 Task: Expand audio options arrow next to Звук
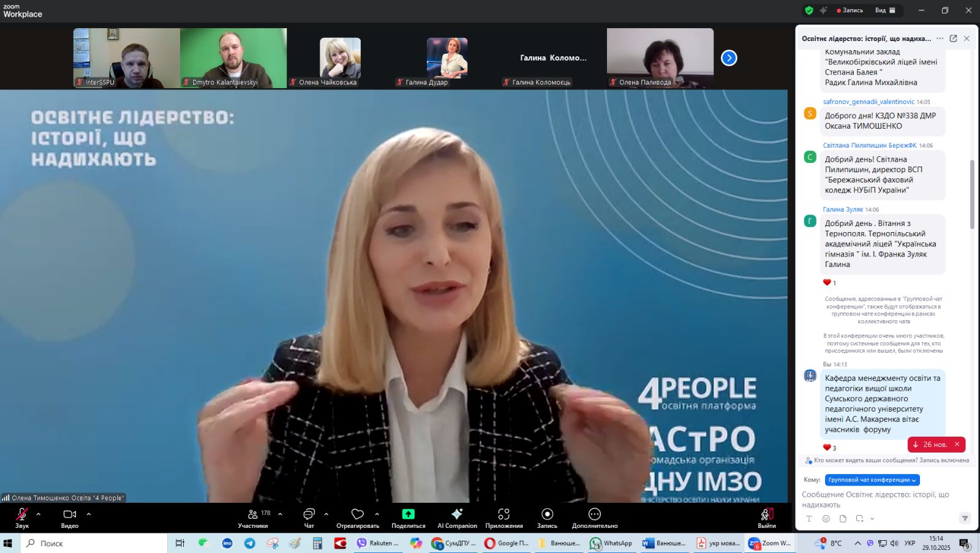click(39, 514)
